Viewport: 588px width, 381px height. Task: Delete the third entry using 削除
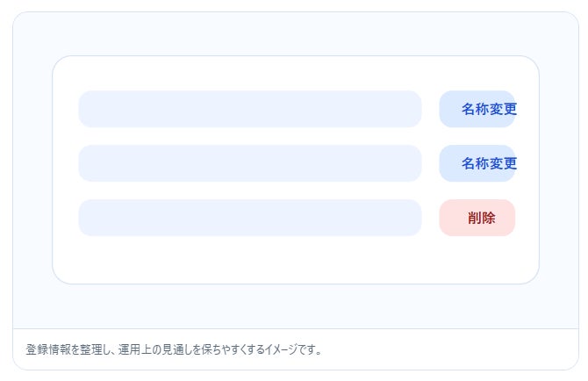pos(477,218)
